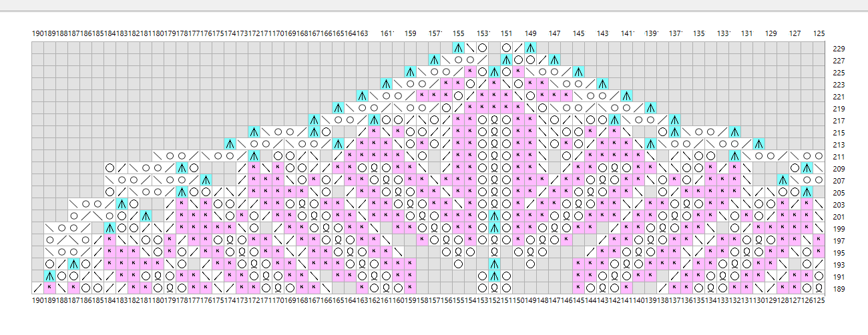The image size is (868, 335).
Task: Click the cyan decrease symbol in row 213, column 130
Action: tap(758, 144)
